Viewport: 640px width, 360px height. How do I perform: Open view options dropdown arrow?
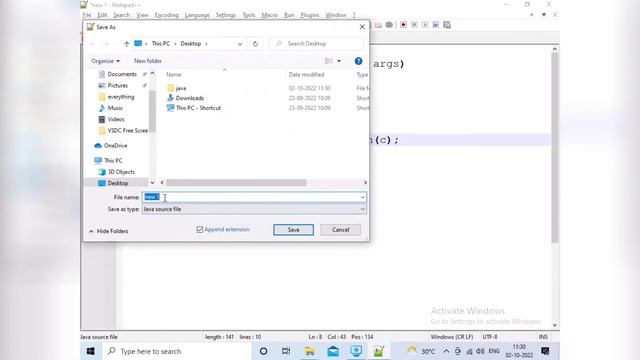click(339, 61)
